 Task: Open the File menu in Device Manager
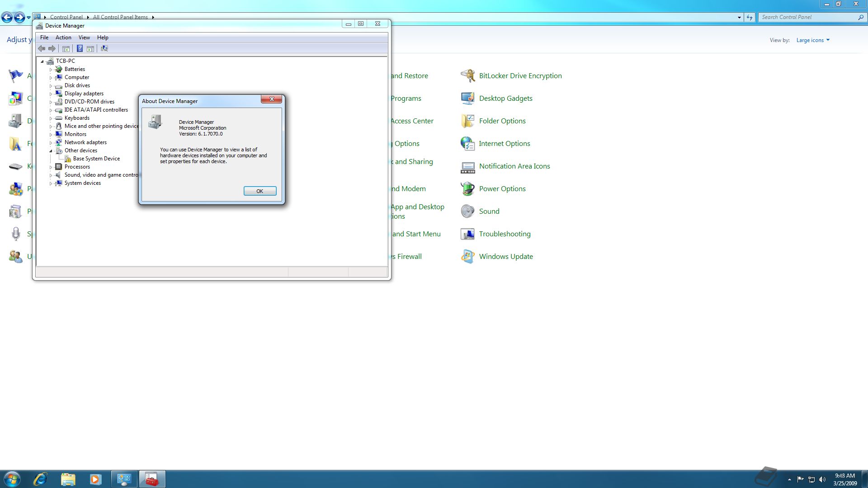44,38
